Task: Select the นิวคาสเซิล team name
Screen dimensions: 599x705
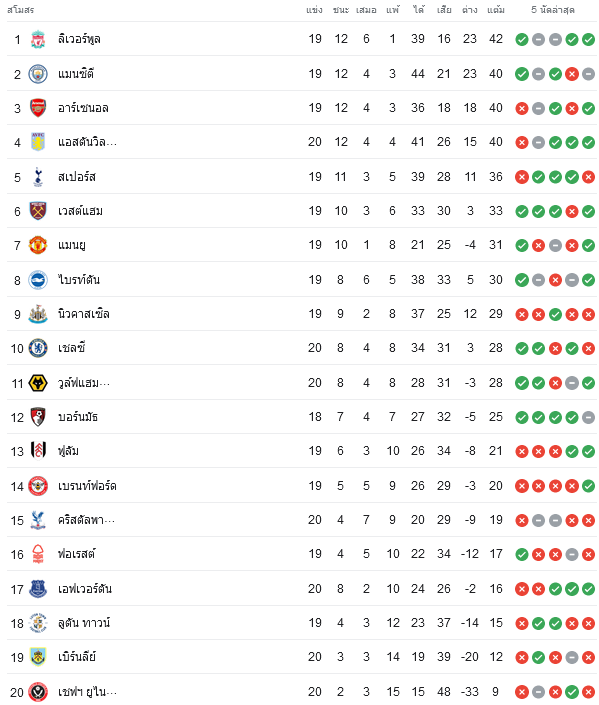Action: [84, 314]
